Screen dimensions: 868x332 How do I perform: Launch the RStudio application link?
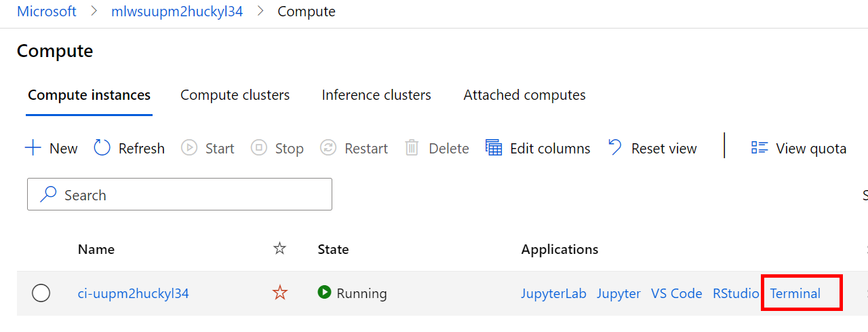[736, 293]
